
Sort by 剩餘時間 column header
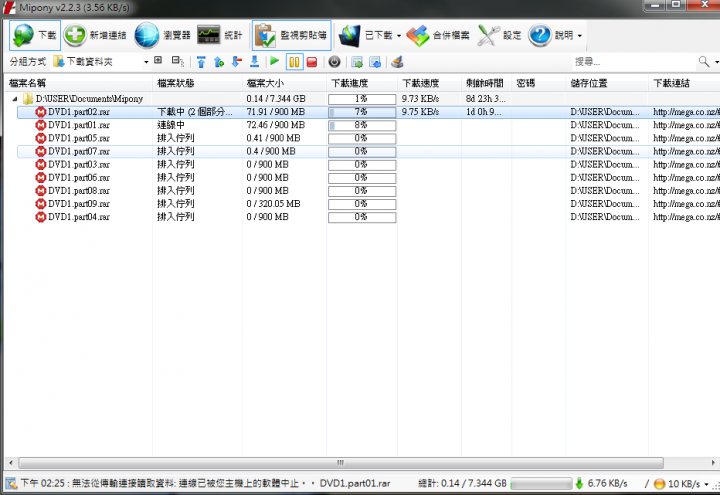(x=486, y=83)
